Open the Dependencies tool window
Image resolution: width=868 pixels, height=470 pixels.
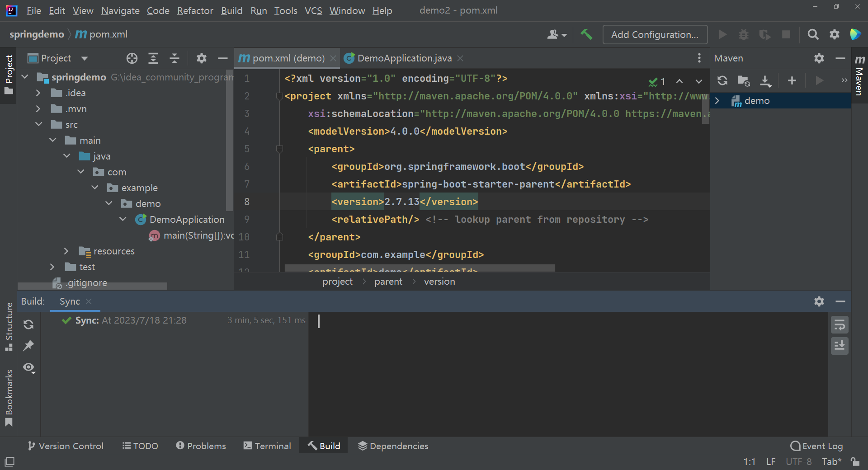tap(393, 446)
